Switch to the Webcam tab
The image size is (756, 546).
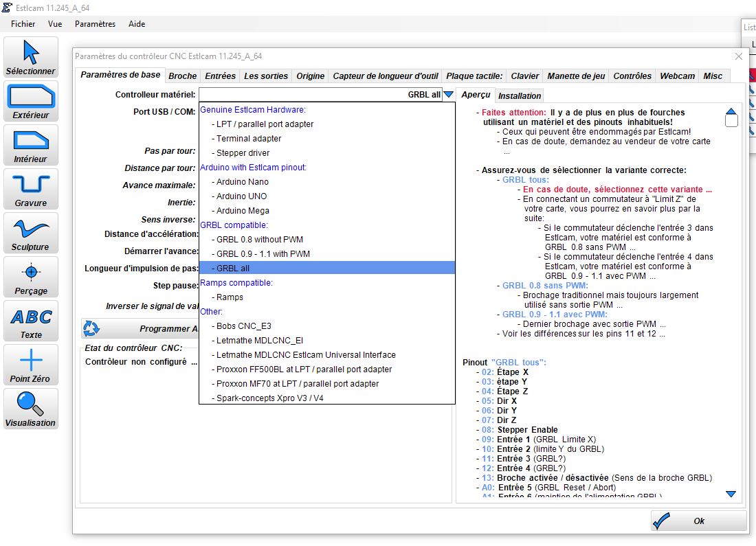(677, 76)
